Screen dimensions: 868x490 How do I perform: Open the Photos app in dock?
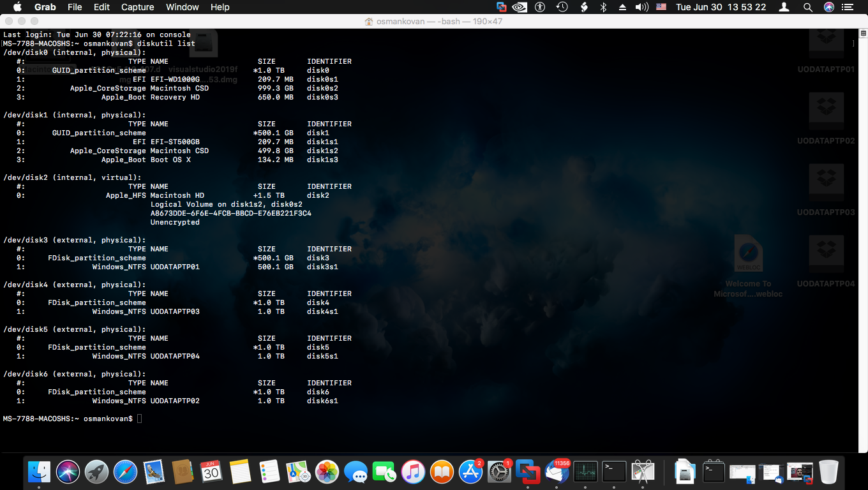pyautogui.click(x=327, y=472)
